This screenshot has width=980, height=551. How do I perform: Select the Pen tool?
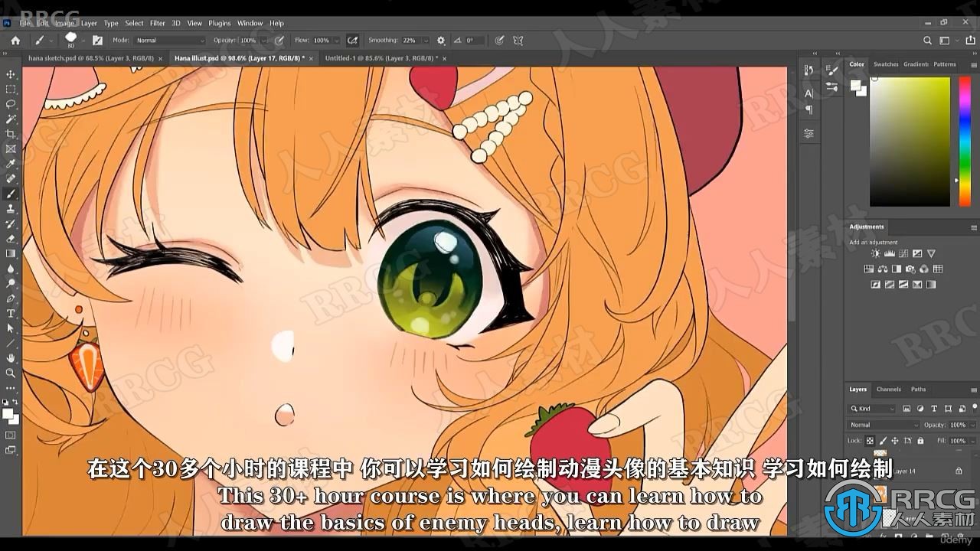tap(11, 298)
